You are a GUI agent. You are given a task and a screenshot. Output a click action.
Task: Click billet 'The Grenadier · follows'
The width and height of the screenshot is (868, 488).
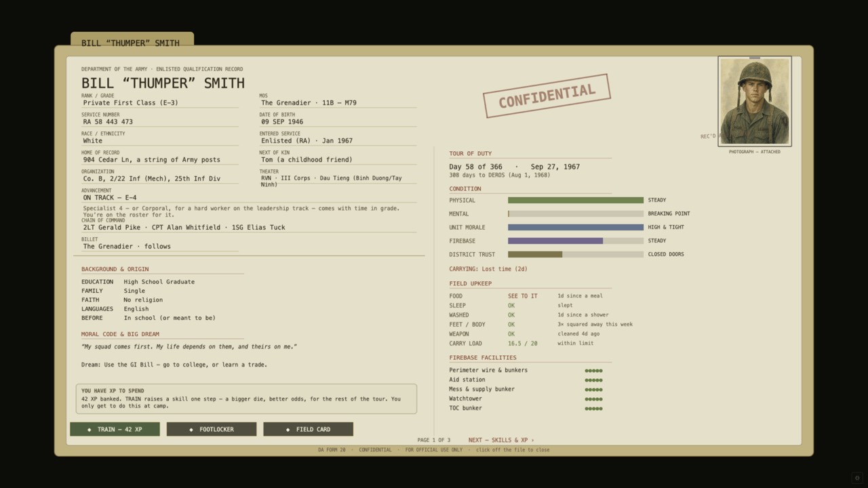(x=127, y=247)
